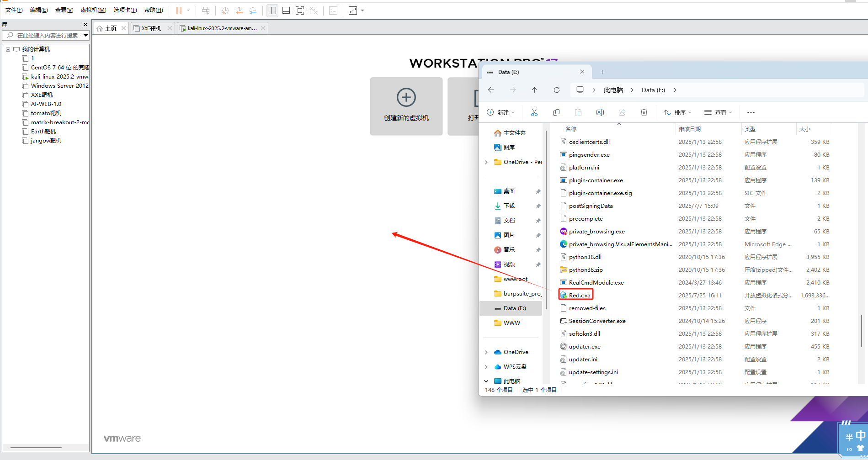Toggle the thumbnail bar view icon
Image resolution: width=868 pixels, height=460 pixels.
click(286, 10)
